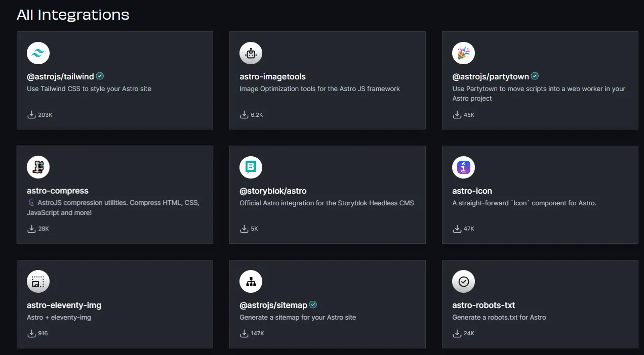Click download icon beside 147K
The width and height of the screenshot is (644, 355).
pos(244,333)
